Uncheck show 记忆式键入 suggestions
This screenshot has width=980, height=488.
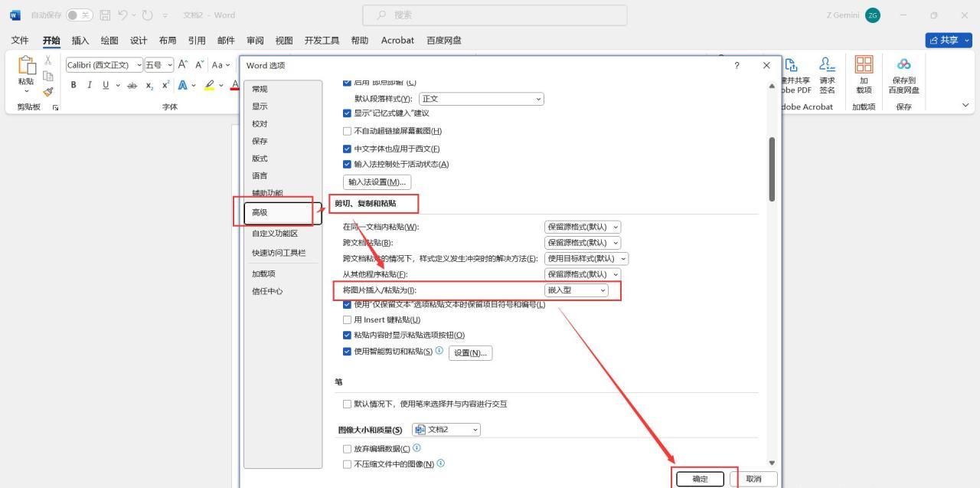coord(347,113)
